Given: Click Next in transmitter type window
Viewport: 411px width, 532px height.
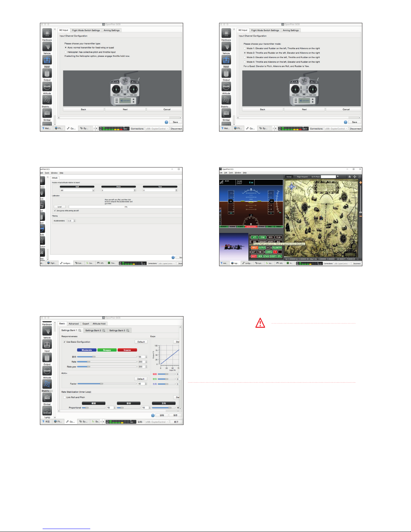Looking at the screenshot, I should click(125, 109).
